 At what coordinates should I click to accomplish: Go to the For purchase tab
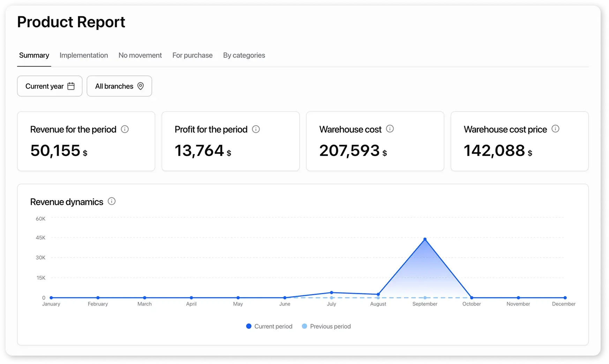(192, 55)
